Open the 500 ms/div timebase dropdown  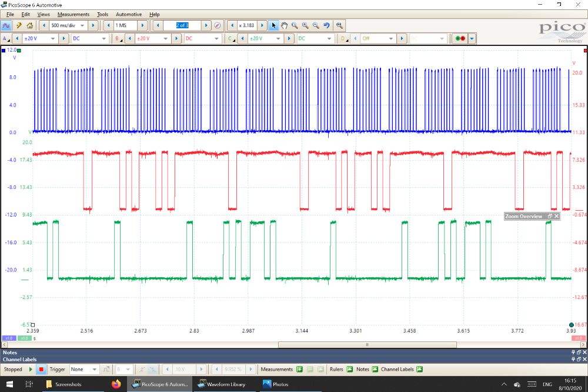[81, 25]
